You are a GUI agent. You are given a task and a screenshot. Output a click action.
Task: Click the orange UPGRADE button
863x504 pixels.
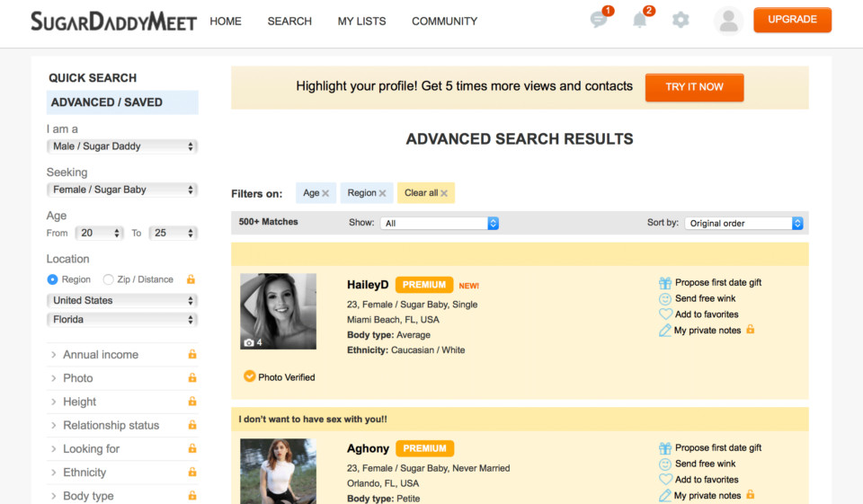[792, 20]
